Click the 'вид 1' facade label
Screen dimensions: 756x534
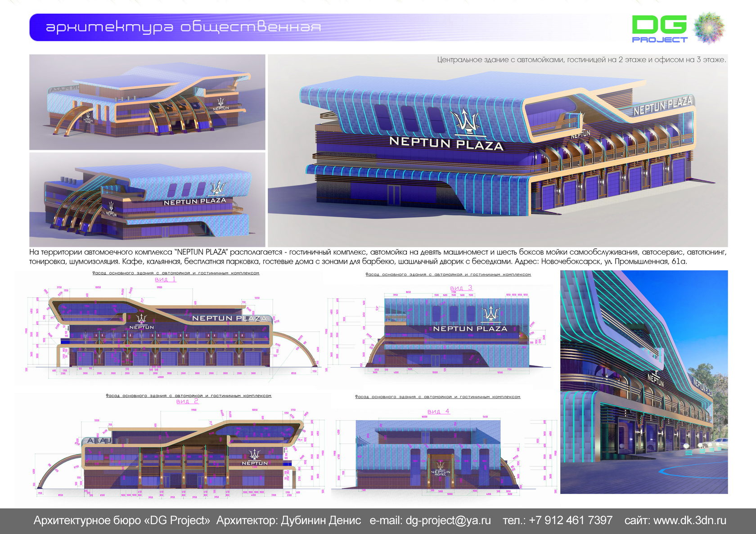(166, 279)
